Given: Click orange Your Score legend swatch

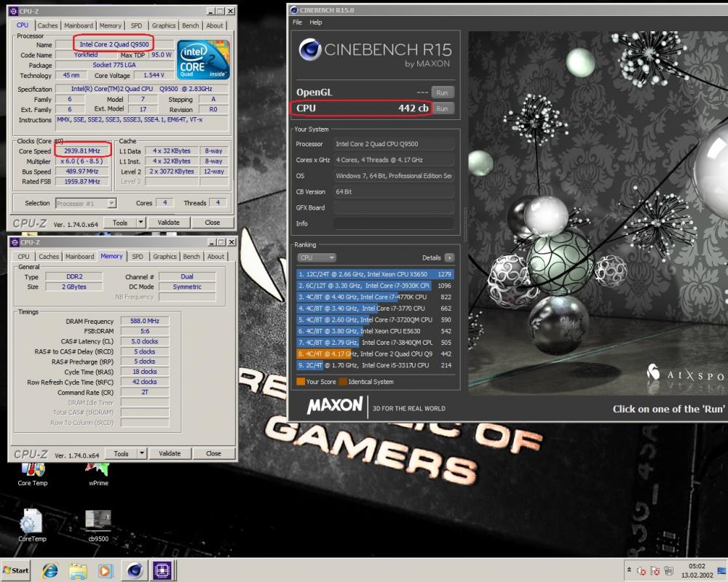Looking at the screenshot, I should tap(301, 382).
